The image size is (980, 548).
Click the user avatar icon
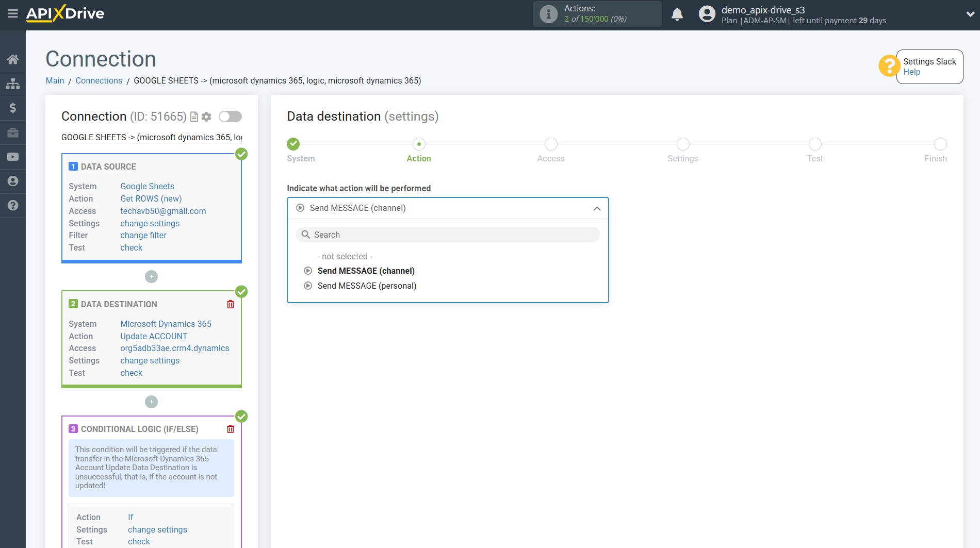[707, 14]
